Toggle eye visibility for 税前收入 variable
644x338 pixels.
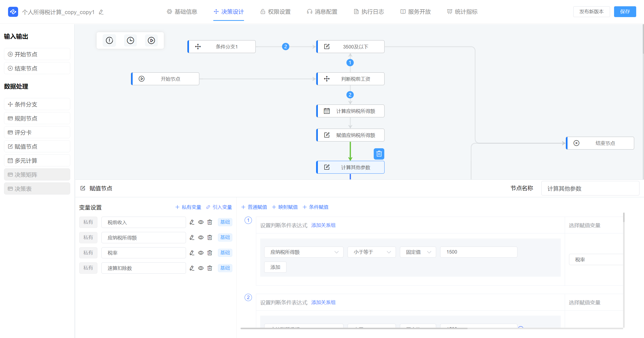click(201, 222)
